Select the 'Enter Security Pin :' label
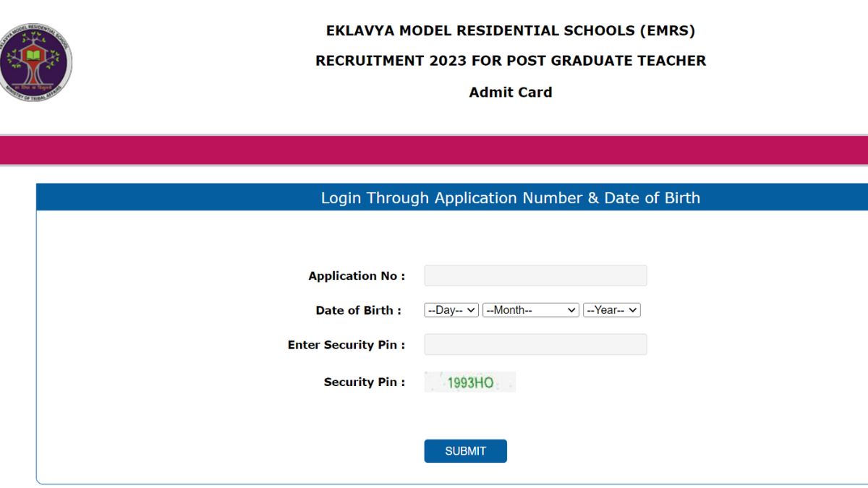868x488 pixels. click(346, 345)
